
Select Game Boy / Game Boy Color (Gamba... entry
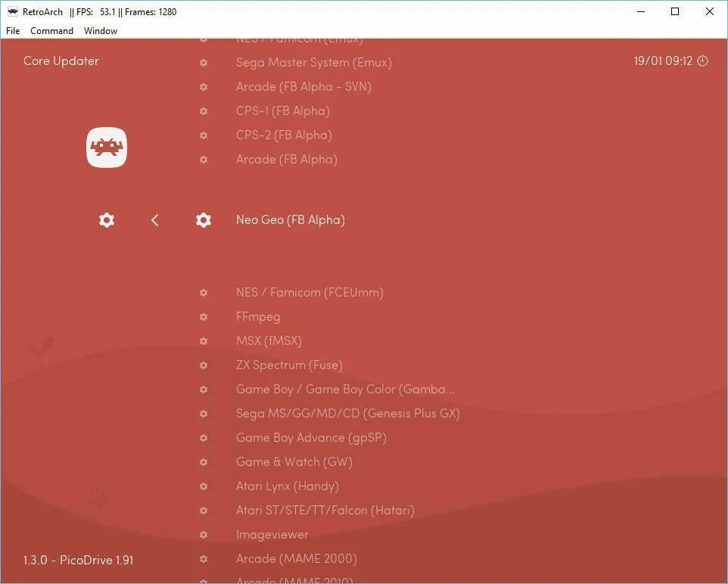pos(345,389)
